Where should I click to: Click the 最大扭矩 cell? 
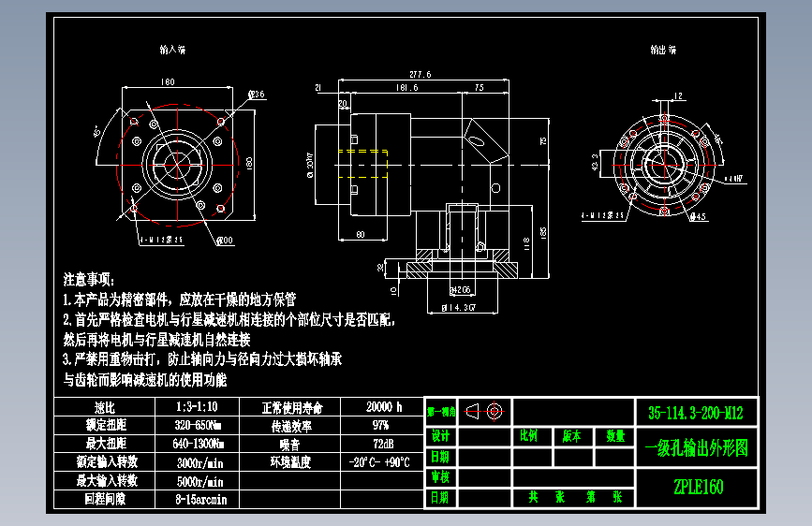(x=106, y=444)
